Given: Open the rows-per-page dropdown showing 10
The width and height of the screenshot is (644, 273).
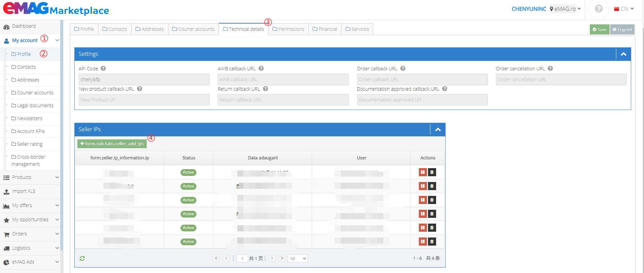Looking at the screenshot, I should pyautogui.click(x=297, y=258).
